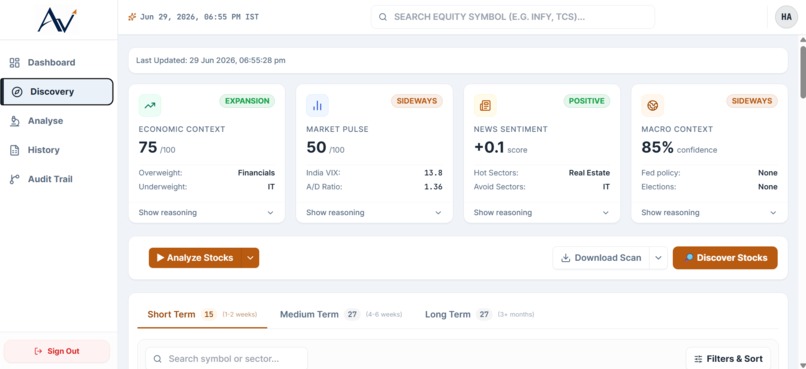Open the Analyze Stocks dropdown arrow
The width and height of the screenshot is (806, 369).
[250, 258]
